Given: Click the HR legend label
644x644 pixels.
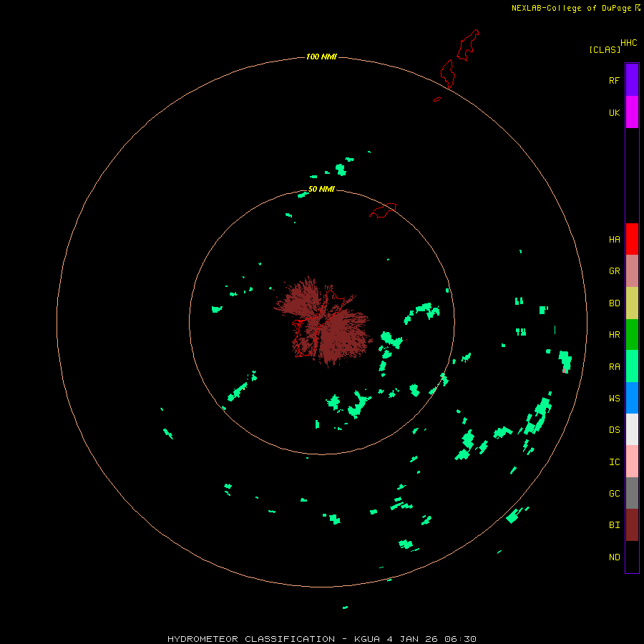Looking at the screenshot, I should 614,335.
